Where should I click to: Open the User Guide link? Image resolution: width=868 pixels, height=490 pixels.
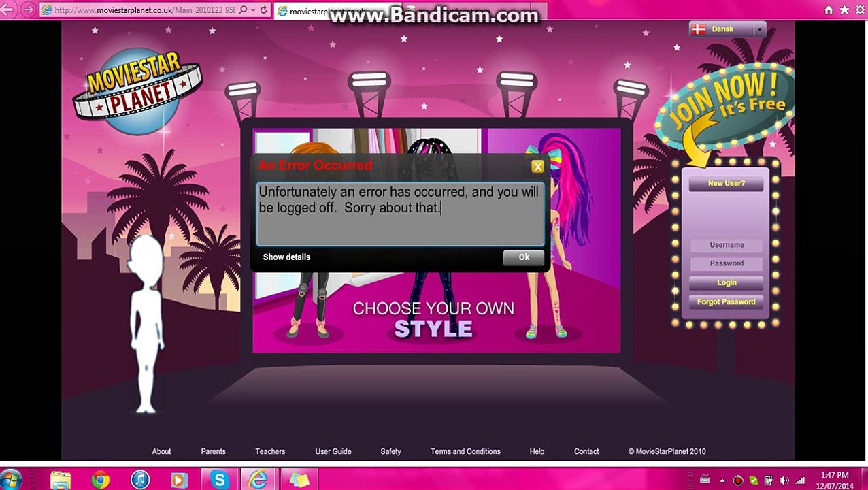[333, 451]
